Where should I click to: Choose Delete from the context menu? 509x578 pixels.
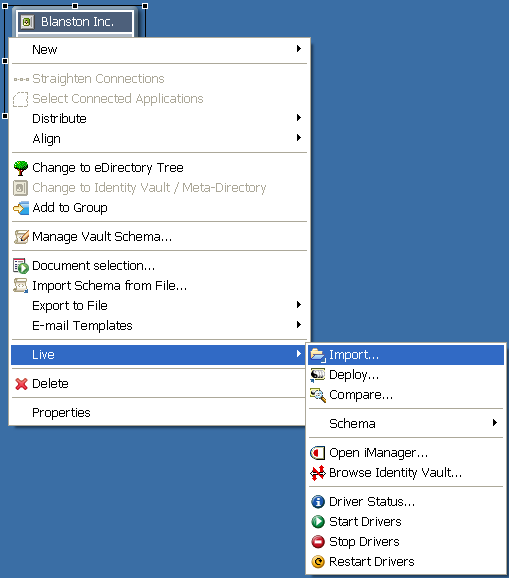(x=159, y=384)
